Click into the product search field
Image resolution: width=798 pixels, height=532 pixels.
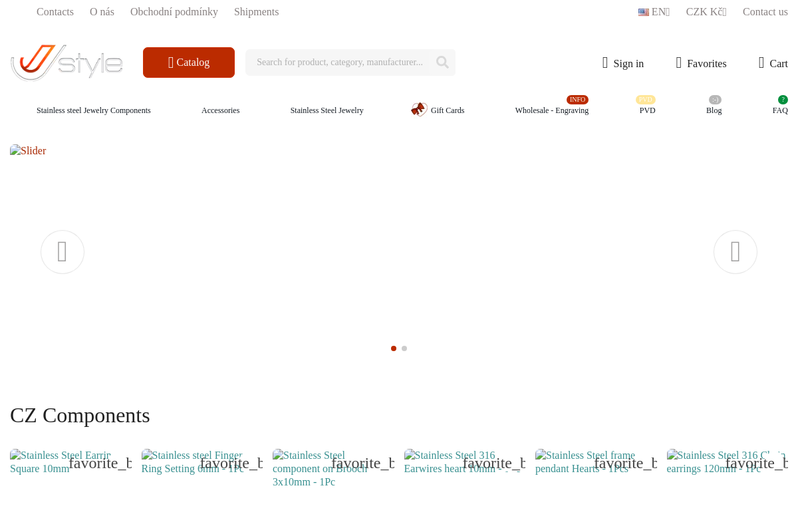pos(339,63)
